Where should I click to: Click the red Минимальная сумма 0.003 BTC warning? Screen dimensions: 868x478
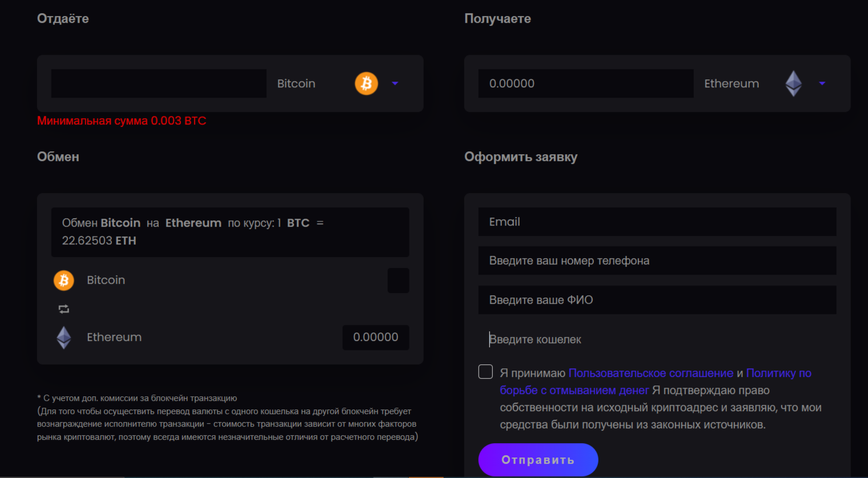tap(122, 120)
